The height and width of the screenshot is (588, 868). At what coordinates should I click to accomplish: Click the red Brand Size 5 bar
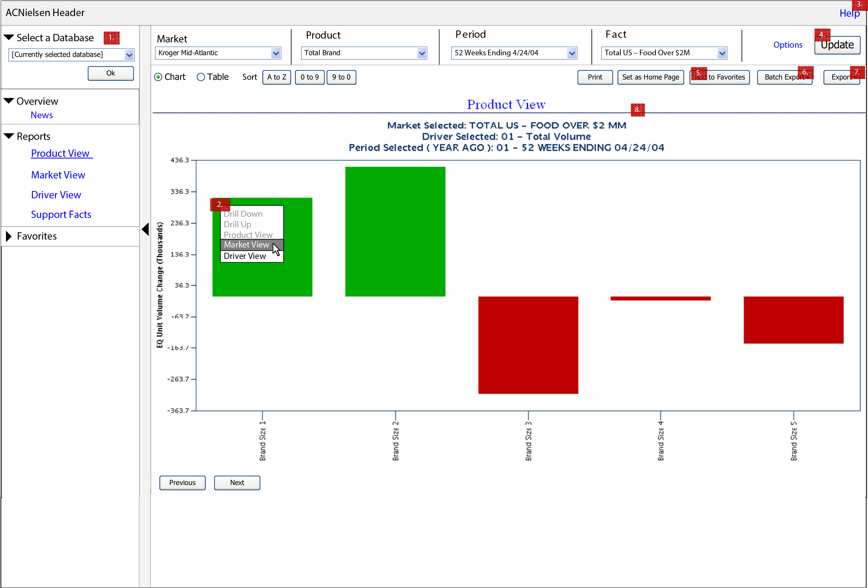(x=794, y=320)
